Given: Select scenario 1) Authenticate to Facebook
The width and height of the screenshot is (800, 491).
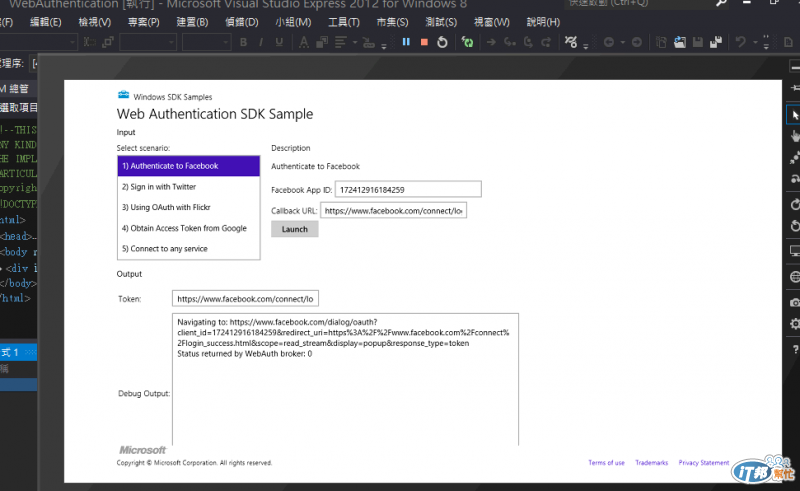Looking at the screenshot, I should (188, 166).
